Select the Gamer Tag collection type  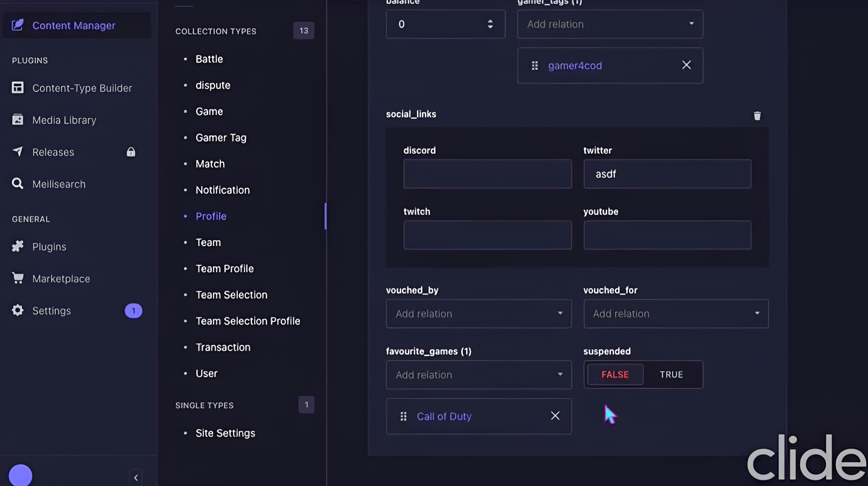[x=221, y=138]
